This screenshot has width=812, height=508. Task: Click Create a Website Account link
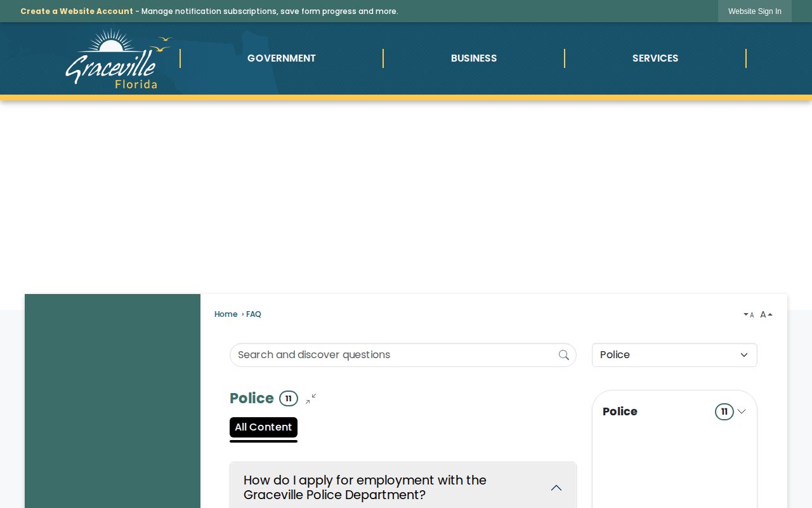pyautogui.click(x=77, y=11)
